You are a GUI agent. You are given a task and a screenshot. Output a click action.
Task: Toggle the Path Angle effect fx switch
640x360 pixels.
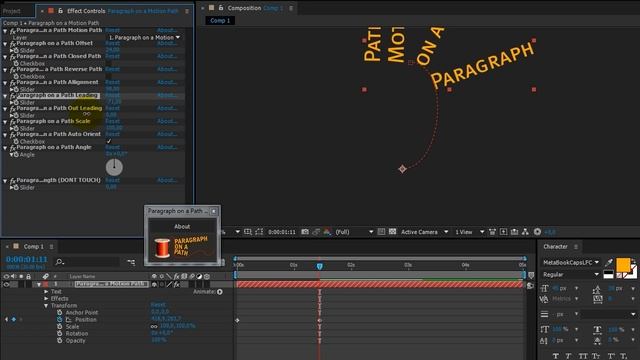13,147
